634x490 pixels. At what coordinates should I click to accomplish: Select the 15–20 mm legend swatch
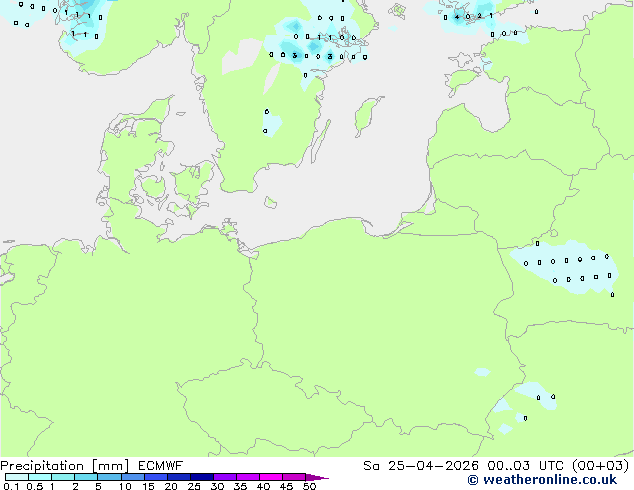155,477
